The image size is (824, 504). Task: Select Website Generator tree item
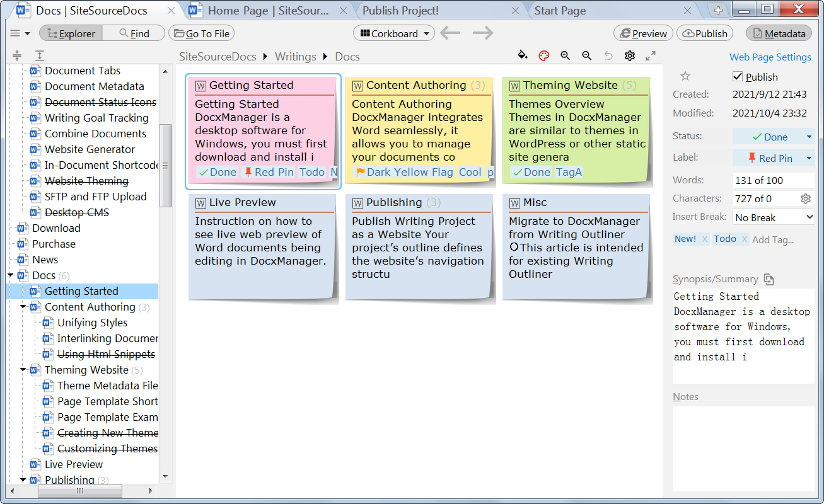(x=90, y=149)
